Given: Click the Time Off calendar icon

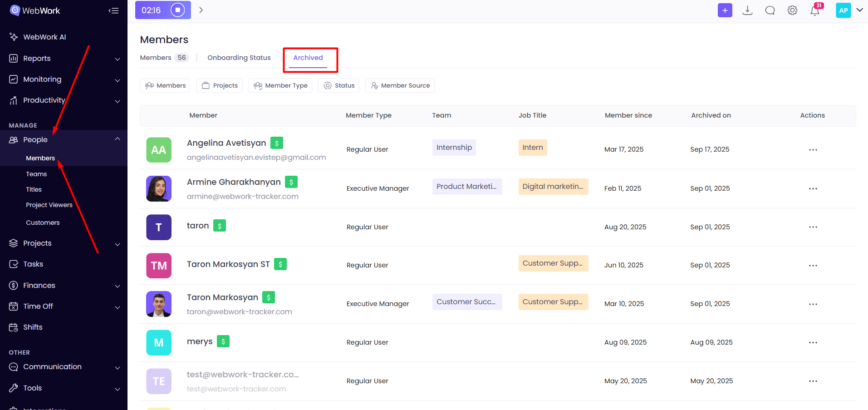Looking at the screenshot, I should pyautogui.click(x=13, y=306).
